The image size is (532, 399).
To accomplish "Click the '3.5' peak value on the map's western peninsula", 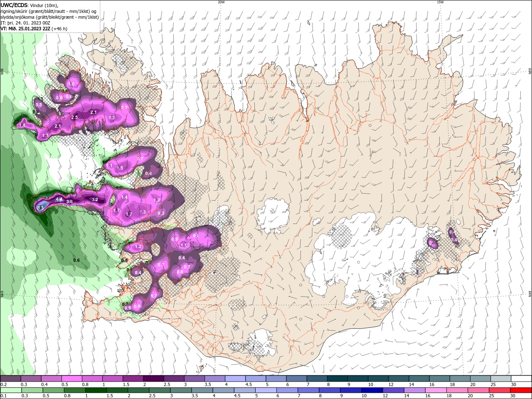I will pyautogui.click(x=40, y=207).
